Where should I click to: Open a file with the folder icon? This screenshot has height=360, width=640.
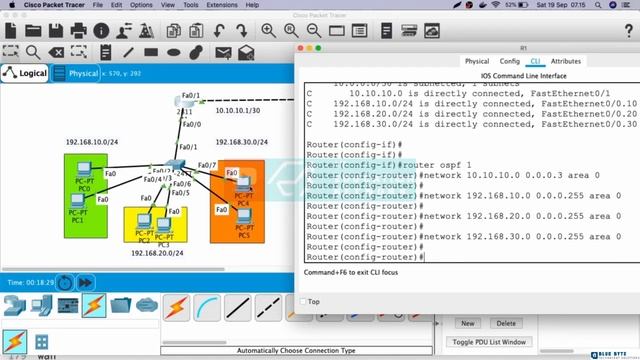point(33,31)
